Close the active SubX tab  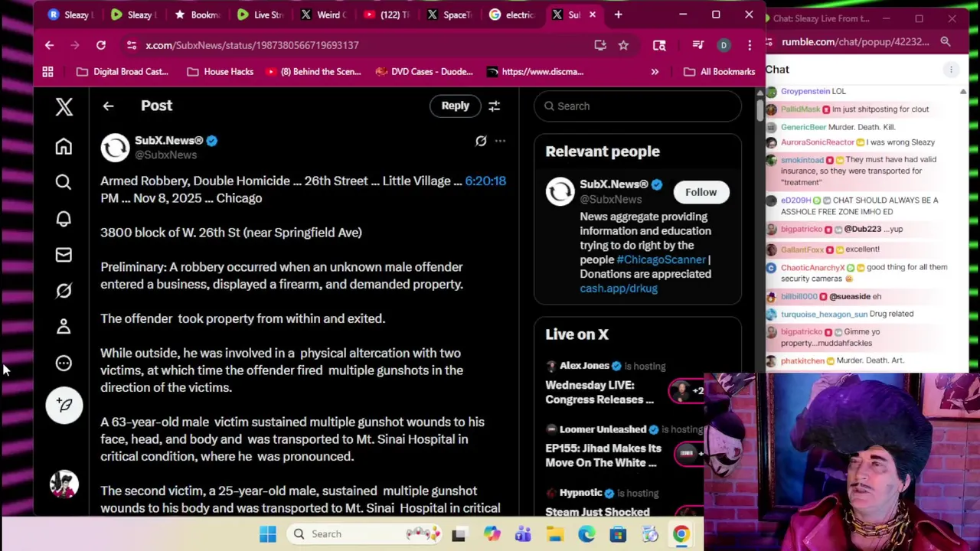tap(592, 15)
